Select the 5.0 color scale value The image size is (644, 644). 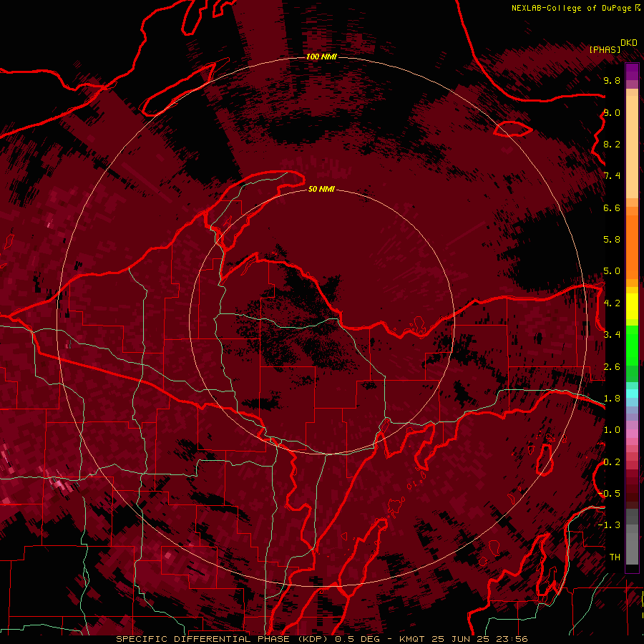coord(612,271)
